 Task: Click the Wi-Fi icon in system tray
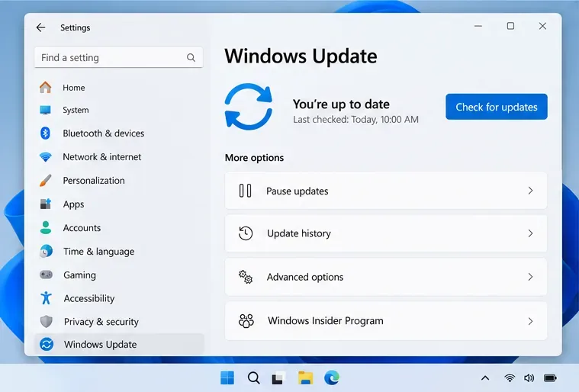[510, 378]
